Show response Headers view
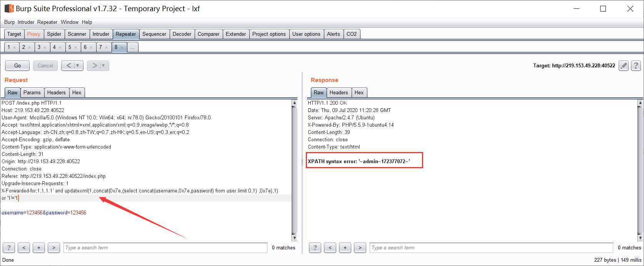This screenshot has width=644, height=266. click(339, 92)
